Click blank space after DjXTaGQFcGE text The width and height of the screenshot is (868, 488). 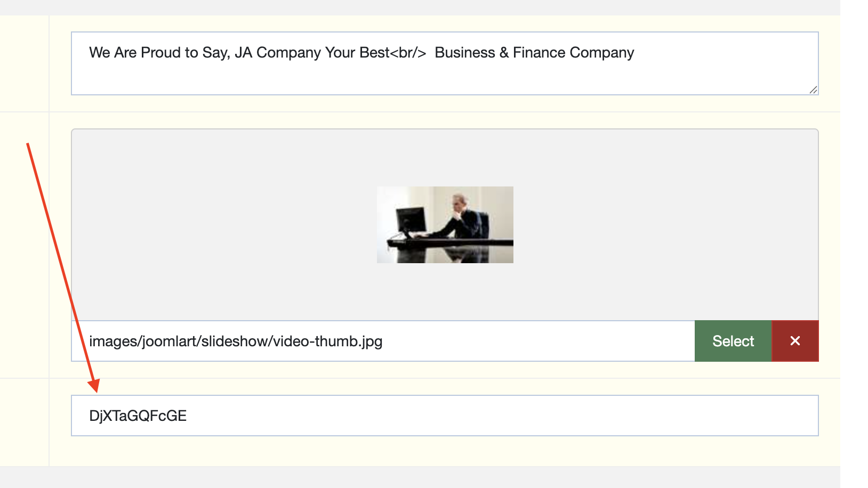(x=480, y=416)
